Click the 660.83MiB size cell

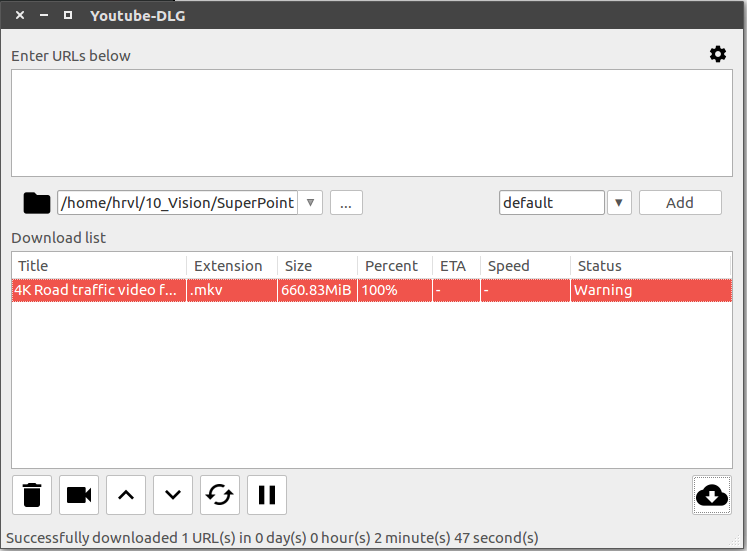point(317,290)
